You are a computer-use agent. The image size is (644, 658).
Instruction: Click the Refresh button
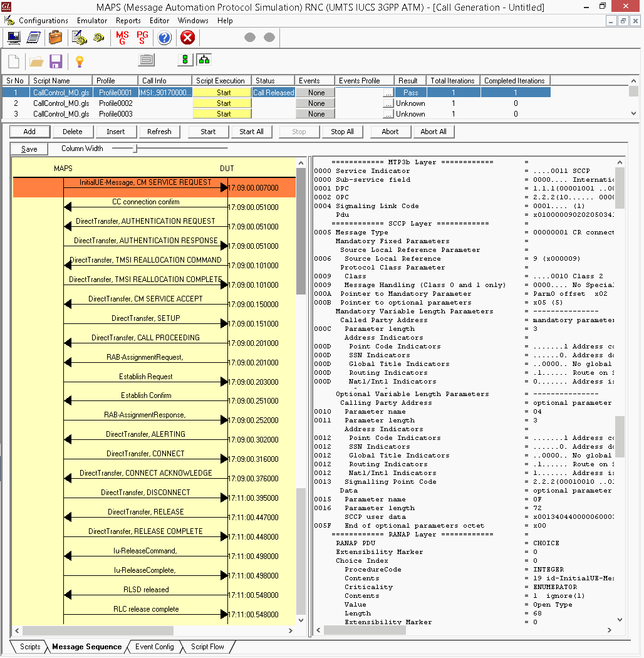159,132
